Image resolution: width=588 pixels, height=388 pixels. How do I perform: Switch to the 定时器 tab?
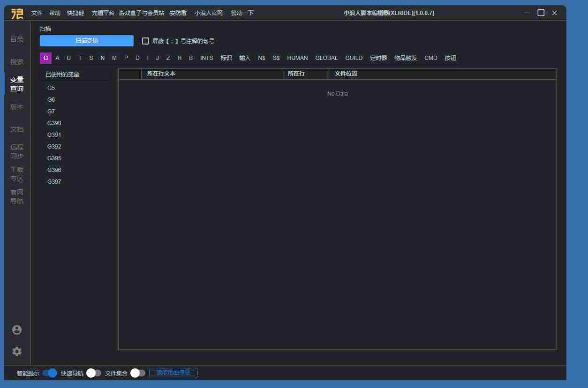378,58
